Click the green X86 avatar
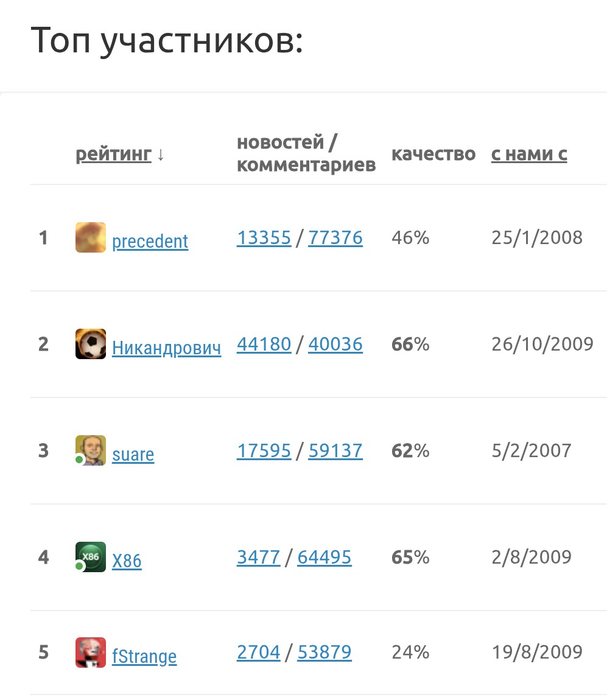The image size is (607, 700). (x=91, y=557)
